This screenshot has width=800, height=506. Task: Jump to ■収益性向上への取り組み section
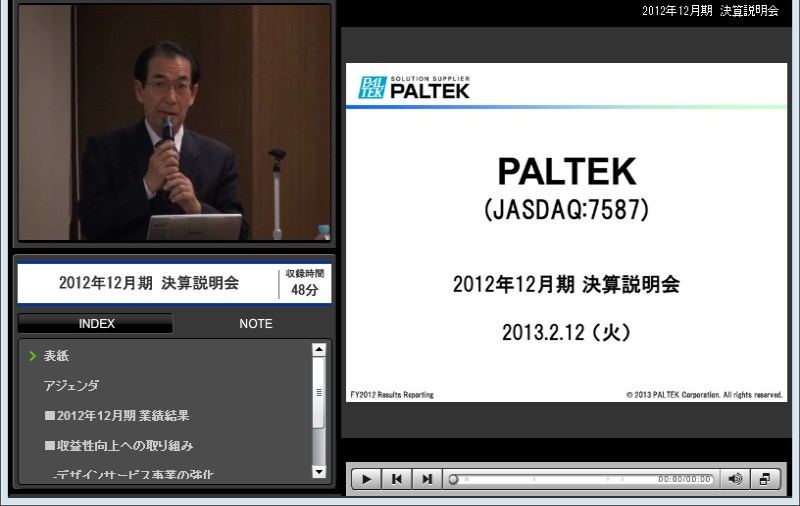[119, 446]
